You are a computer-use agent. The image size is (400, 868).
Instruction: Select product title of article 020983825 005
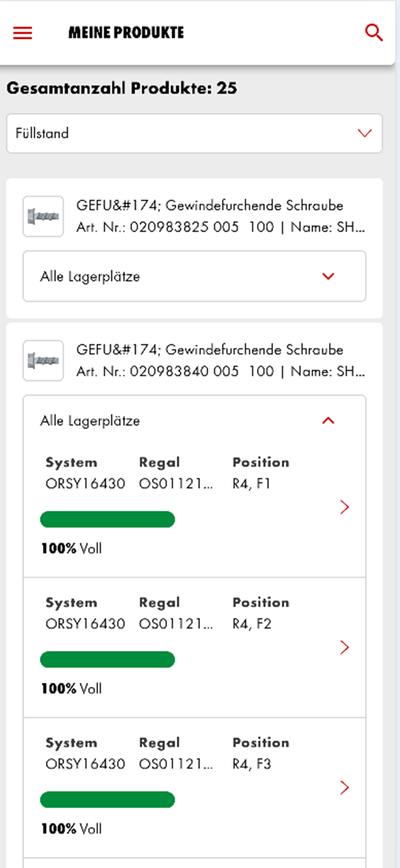[209, 205]
